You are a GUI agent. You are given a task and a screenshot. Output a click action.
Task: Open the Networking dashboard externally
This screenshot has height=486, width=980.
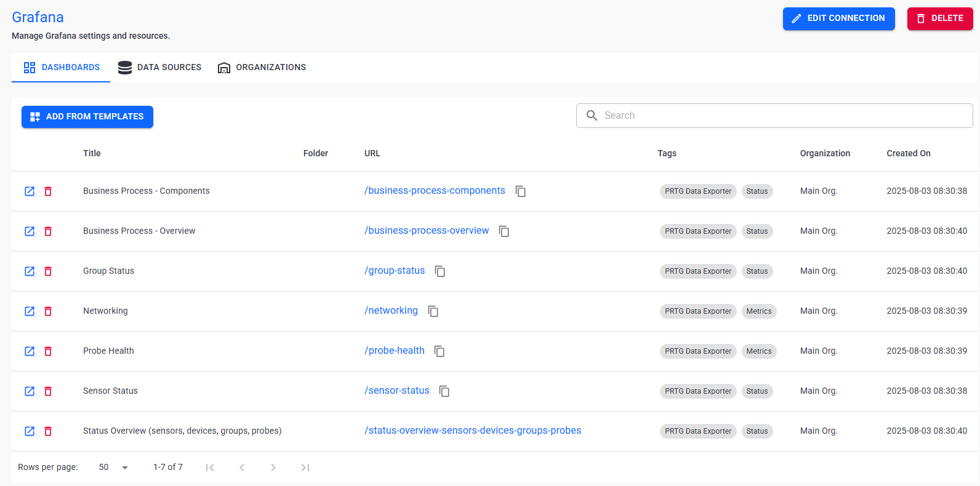(30, 311)
